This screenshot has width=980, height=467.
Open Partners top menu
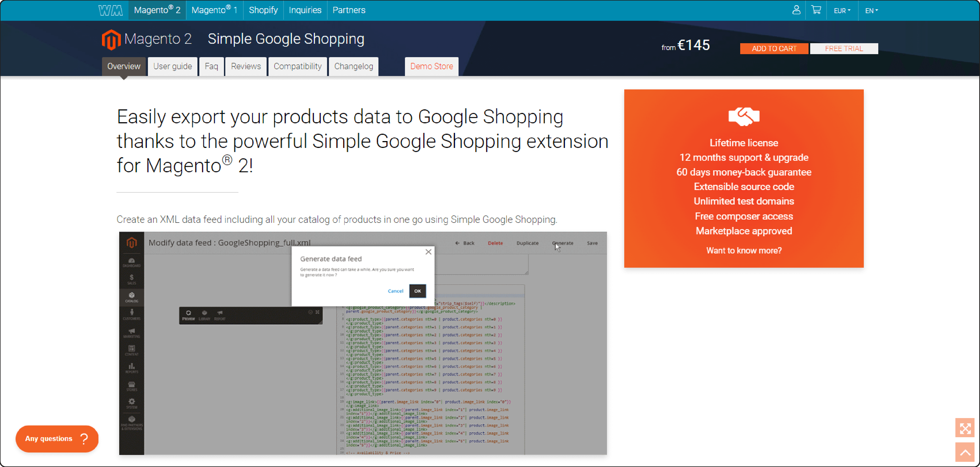(348, 10)
